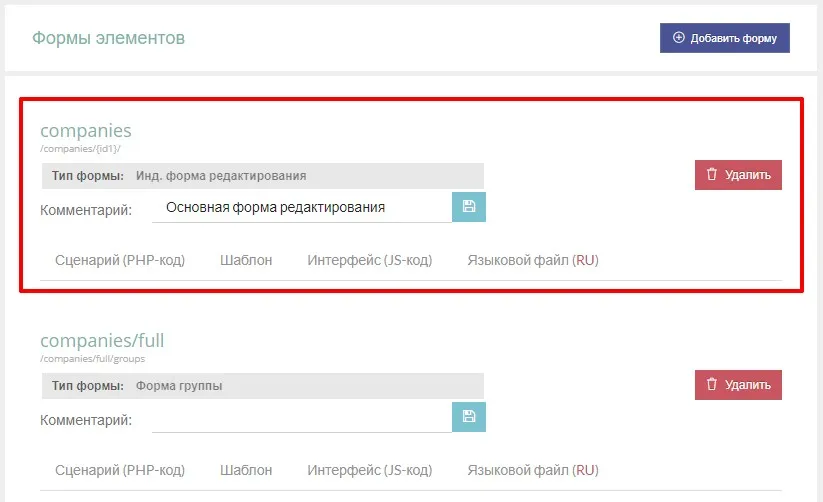Focus the empty comment field of companies/full
Screen dimensions: 823x502
pyautogui.click(x=301, y=418)
